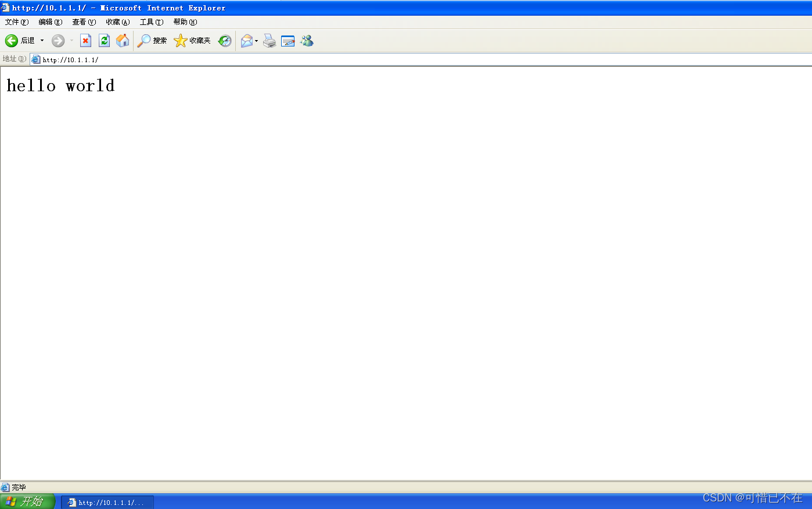Expand the Forward button history dropdown
This screenshot has height=509, width=812.
point(71,40)
